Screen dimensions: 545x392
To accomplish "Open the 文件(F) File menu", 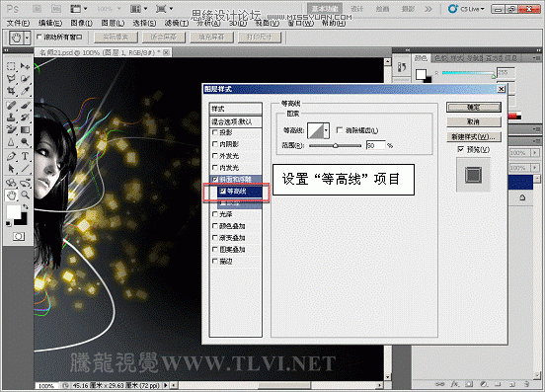I will tap(19, 24).
